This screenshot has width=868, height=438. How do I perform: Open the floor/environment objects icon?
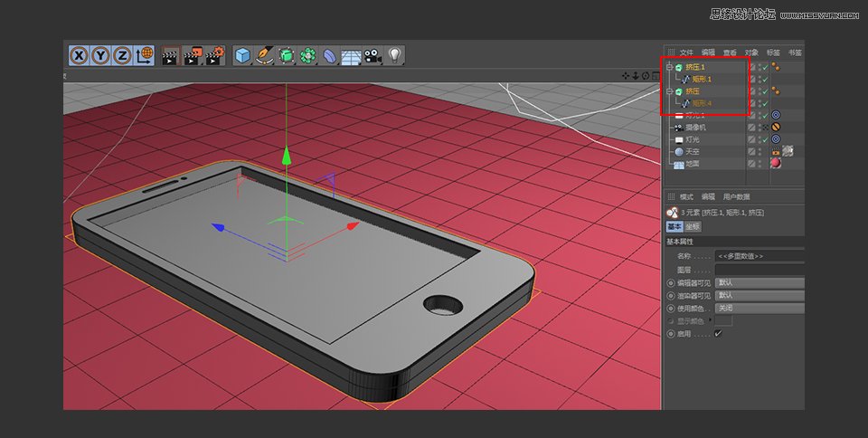coord(351,55)
